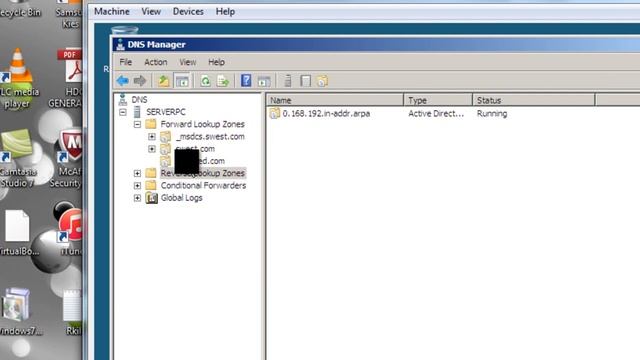The image size is (640, 360).
Task: Sort by the Status column header
Action: (x=533, y=100)
